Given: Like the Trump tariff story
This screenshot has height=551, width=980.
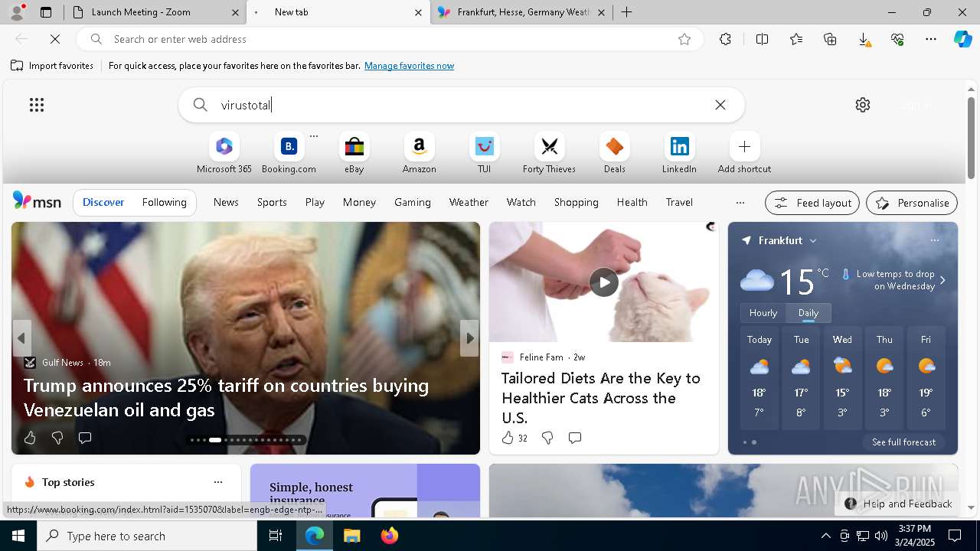Looking at the screenshot, I should click(x=30, y=438).
